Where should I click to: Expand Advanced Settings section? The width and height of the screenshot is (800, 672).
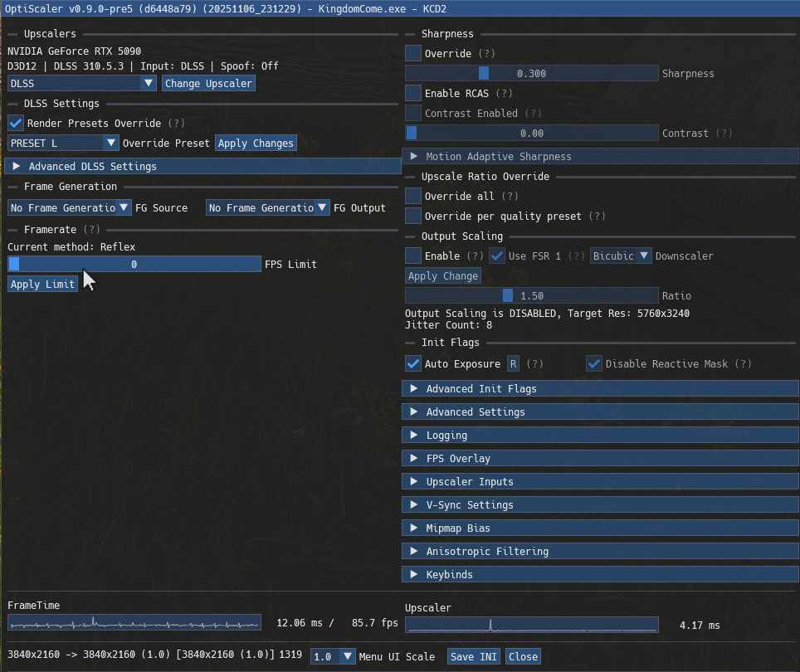601,411
